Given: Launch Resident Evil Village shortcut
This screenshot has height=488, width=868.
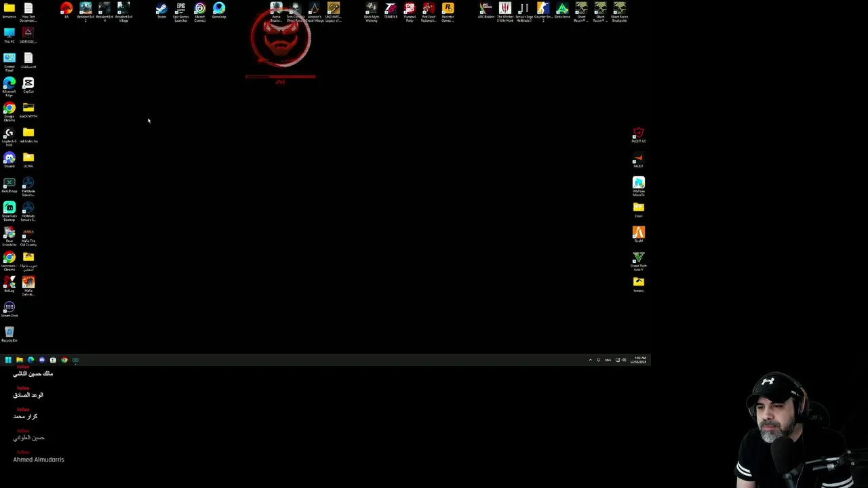Looking at the screenshot, I should tap(123, 12).
